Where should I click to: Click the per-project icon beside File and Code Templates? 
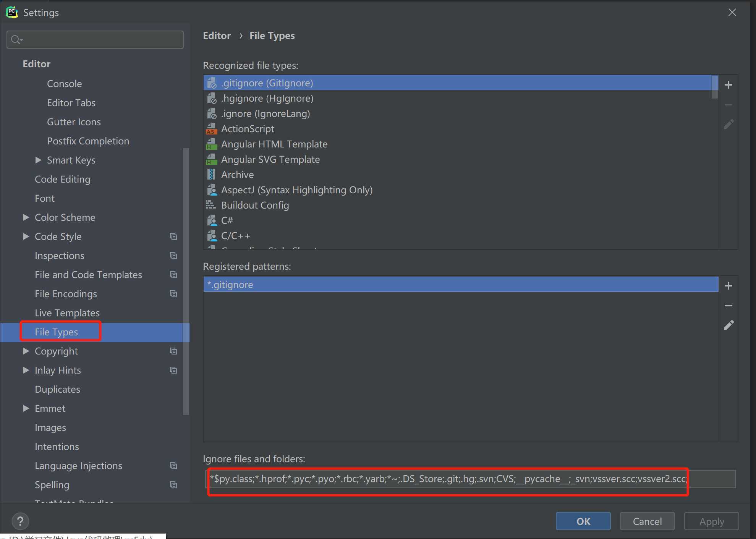(173, 275)
